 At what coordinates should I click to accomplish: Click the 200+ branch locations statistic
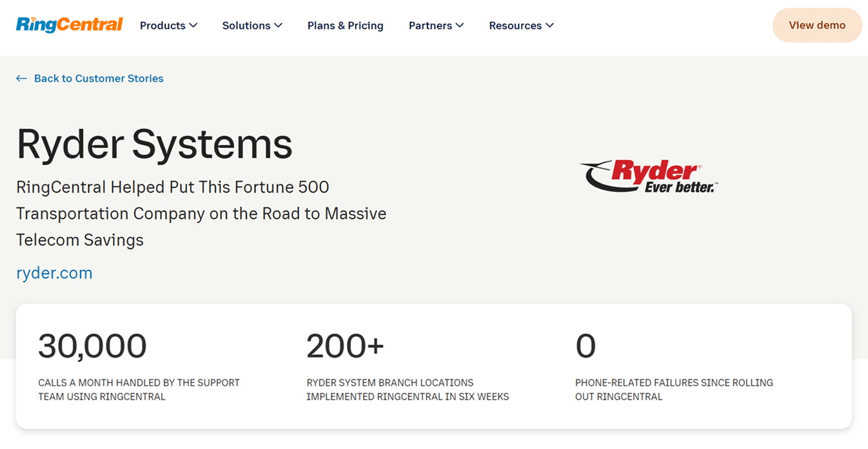345,347
